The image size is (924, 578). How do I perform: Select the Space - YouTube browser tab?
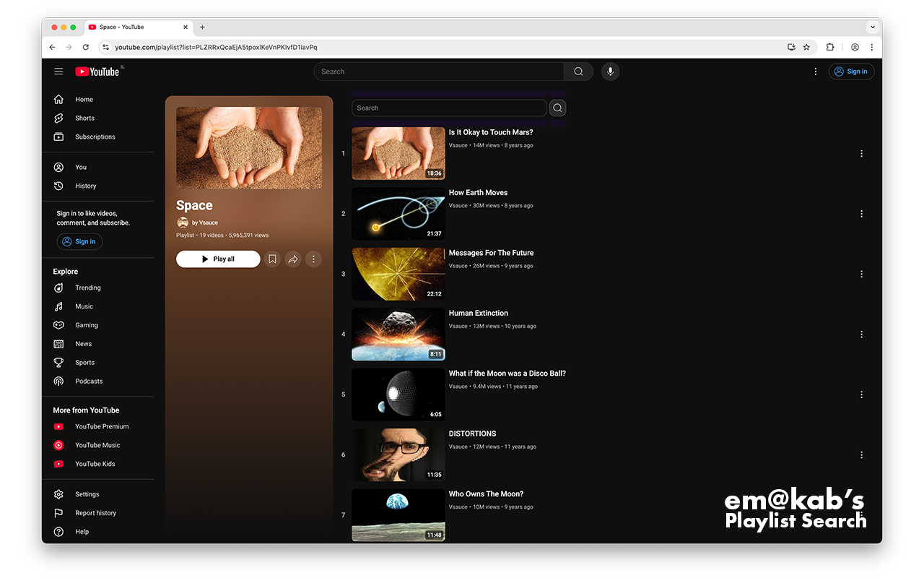pyautogui.click(x=137, y=27)
